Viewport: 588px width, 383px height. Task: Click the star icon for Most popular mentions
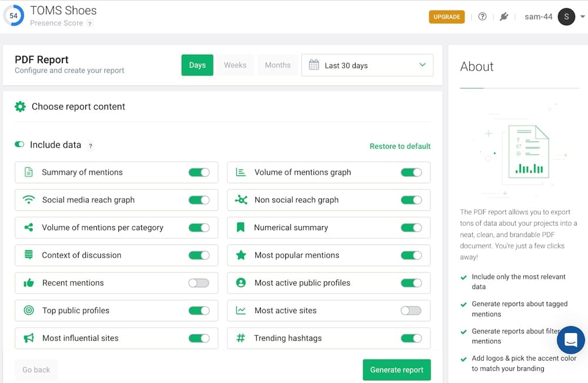[x=240, y=255]
